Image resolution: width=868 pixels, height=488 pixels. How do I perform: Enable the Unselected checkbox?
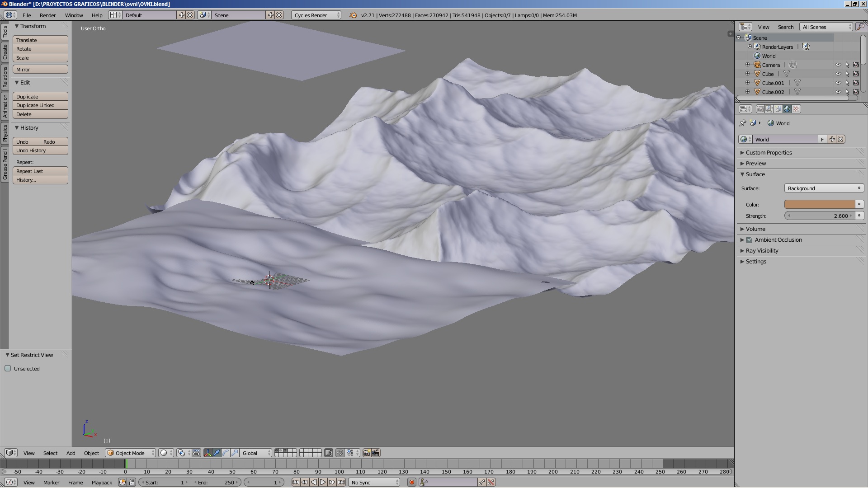[8, 369]
